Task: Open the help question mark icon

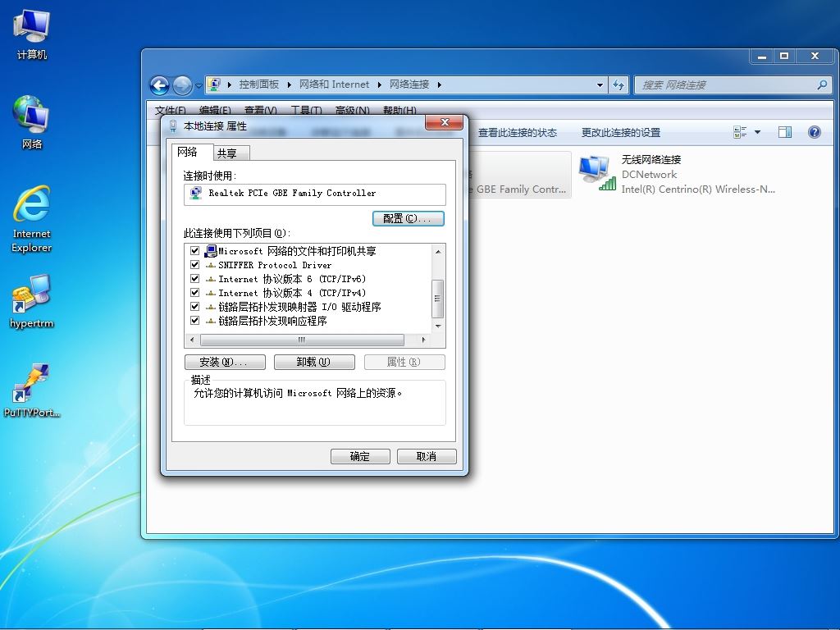Action: coord(815,132)
